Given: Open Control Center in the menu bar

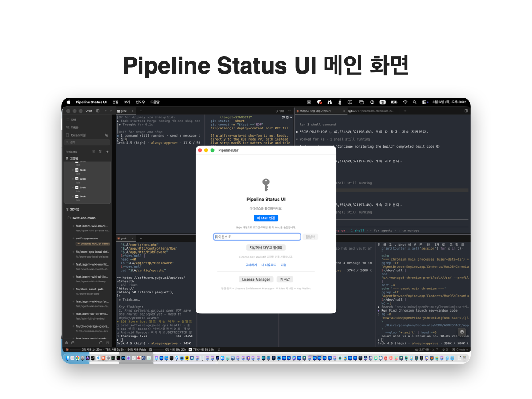Looking at the screenshot, I should tap(425, 102).
